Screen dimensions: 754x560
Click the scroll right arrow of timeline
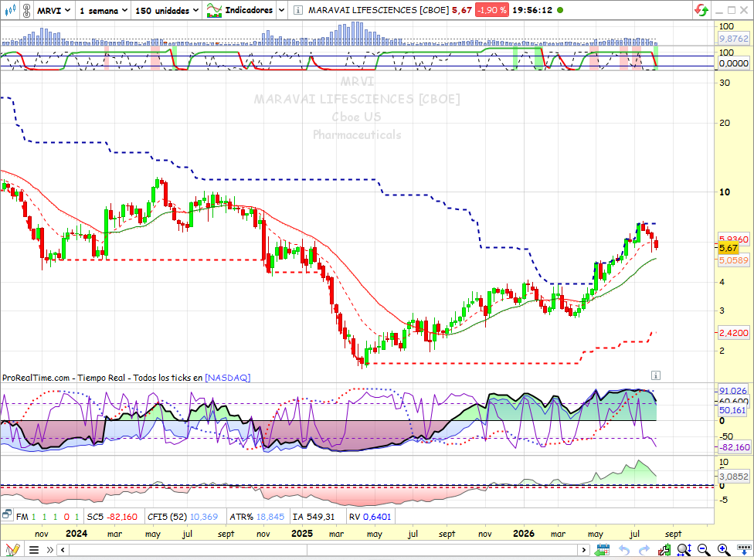coord(584,549)
